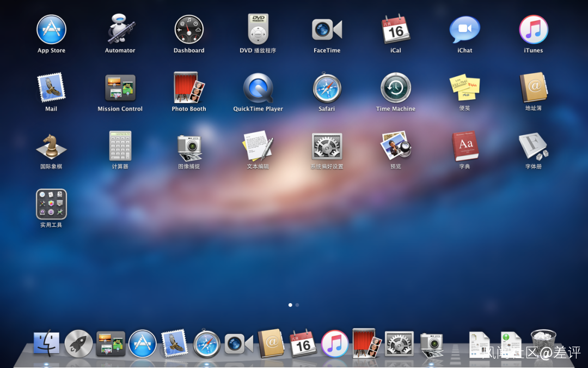588x368 pixels.
Task: Open iTunes in the Launchpad grid
Action: [533, 29]
